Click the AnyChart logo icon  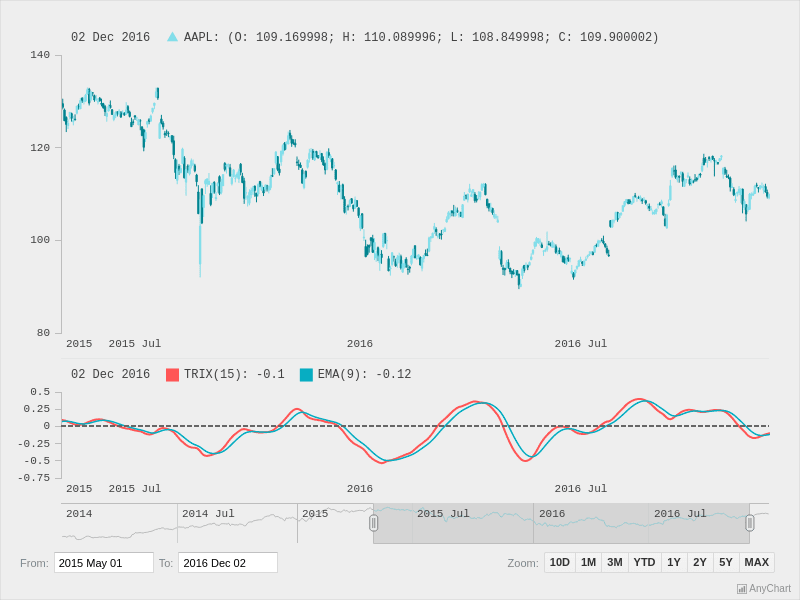(742, 589)
